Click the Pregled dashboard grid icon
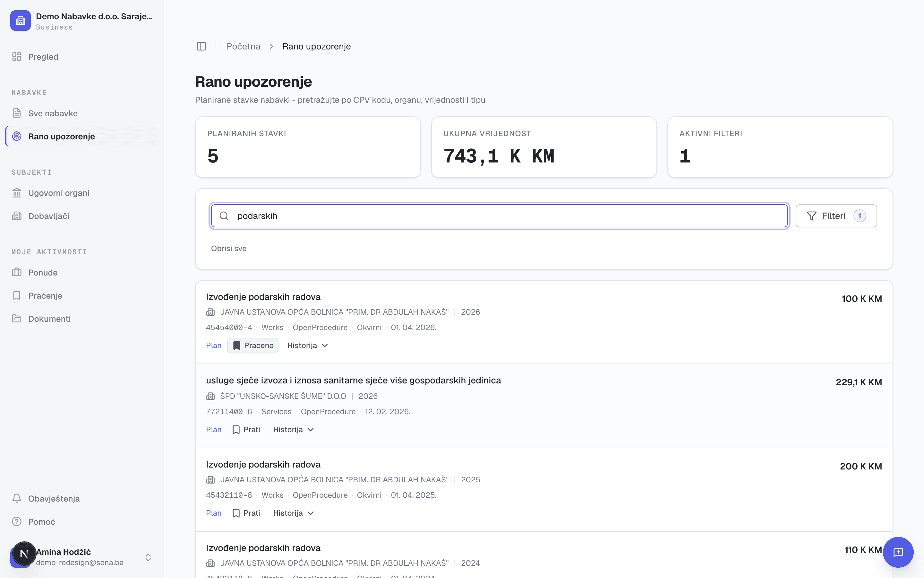 [x=16, y=57]
